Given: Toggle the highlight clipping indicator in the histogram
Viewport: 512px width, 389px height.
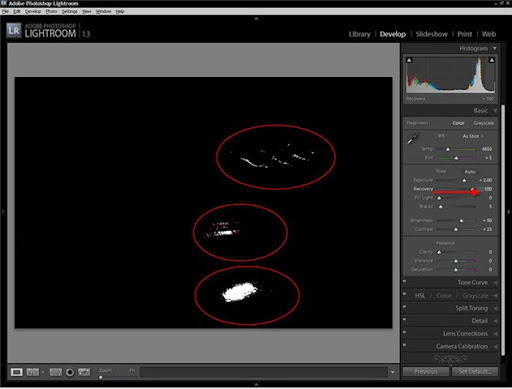Looking at the screenshot, I should [492, 60].
